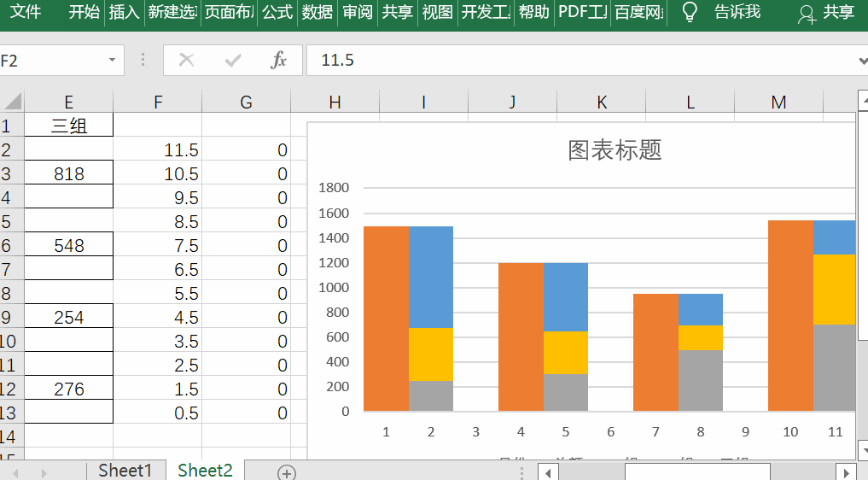
Task: Click cell with value 0.5
Action: pyautogui.click(x=158, y=413)
